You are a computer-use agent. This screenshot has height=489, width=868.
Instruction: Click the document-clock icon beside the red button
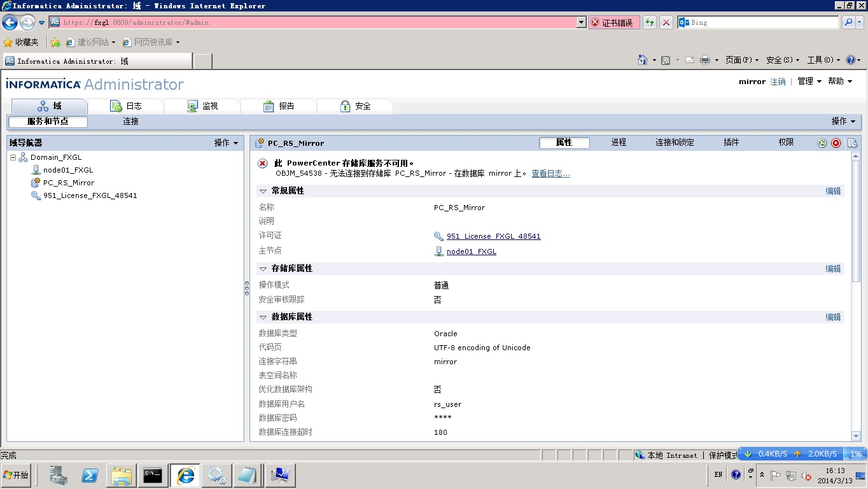852,143
